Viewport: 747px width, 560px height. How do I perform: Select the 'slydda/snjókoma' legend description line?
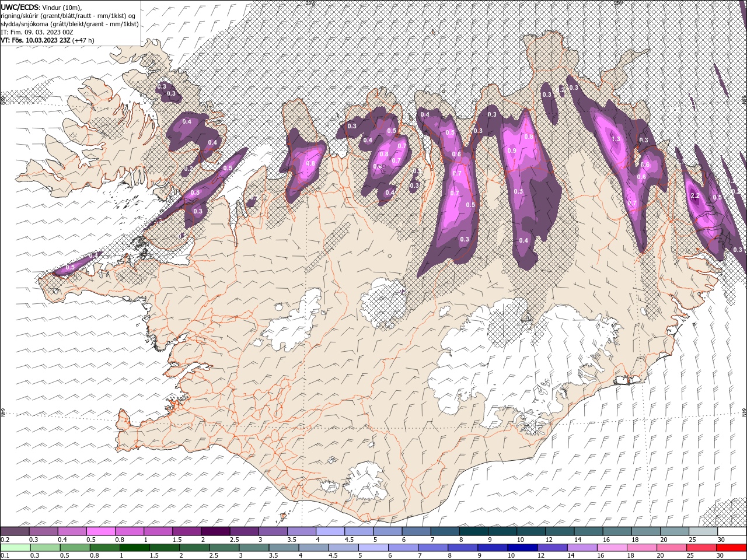click(69, 23)
